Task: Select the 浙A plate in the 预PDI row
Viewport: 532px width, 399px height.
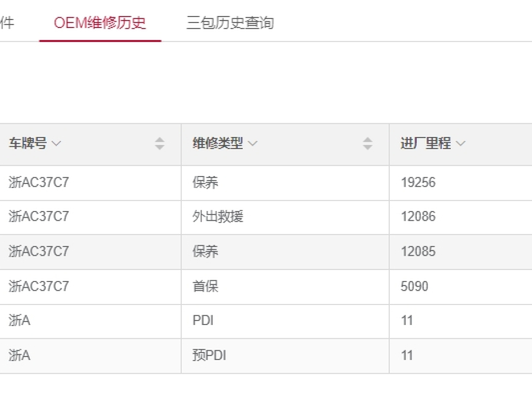Action: pos(19,356)
